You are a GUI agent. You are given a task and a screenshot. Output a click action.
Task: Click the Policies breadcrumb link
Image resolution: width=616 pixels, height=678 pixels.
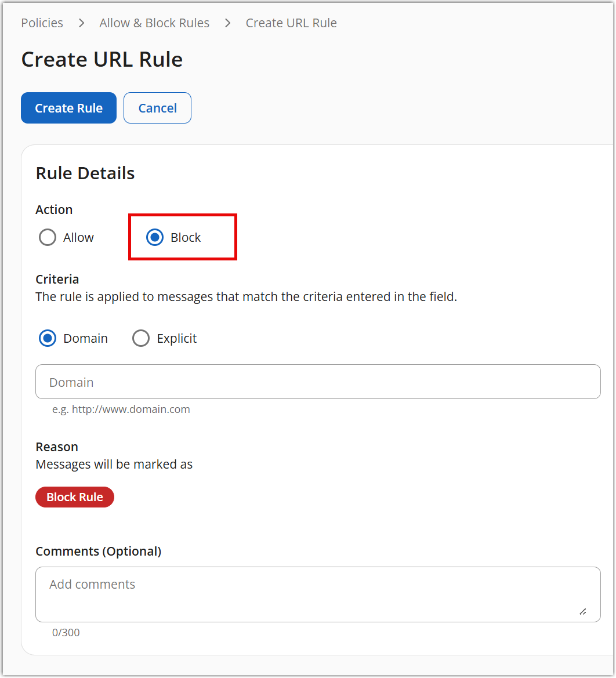pyautogui.click(x=42, y=23)
